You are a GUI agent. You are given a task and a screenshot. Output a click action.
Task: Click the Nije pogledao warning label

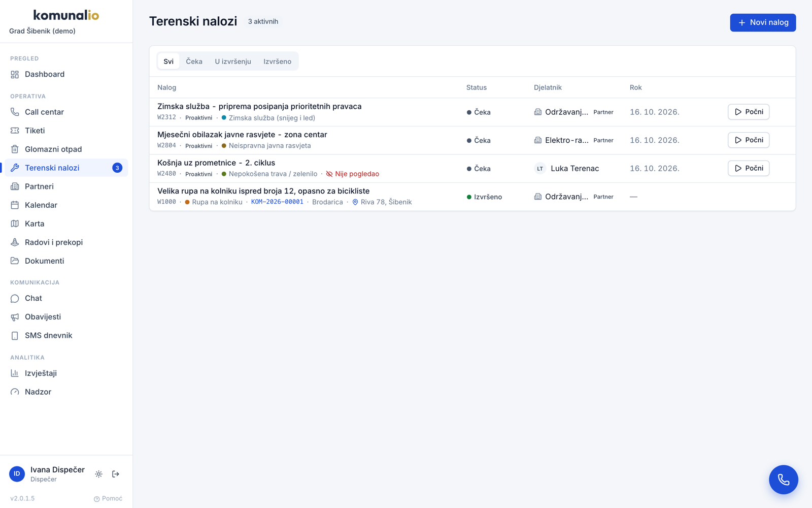pos(353,174)
